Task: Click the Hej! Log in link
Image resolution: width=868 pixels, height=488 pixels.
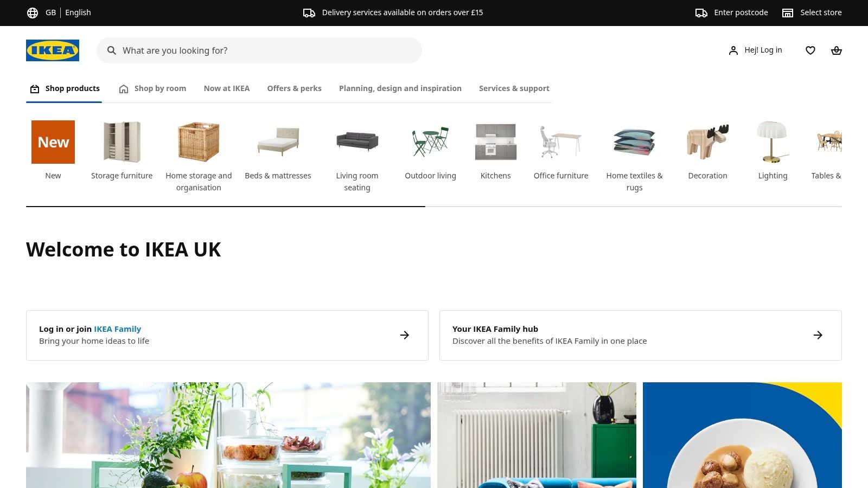Action: pos(763,50)
